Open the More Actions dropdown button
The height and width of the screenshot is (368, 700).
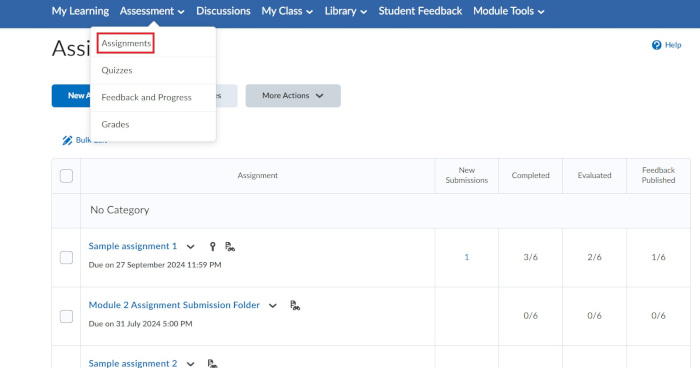click(293, 96)
